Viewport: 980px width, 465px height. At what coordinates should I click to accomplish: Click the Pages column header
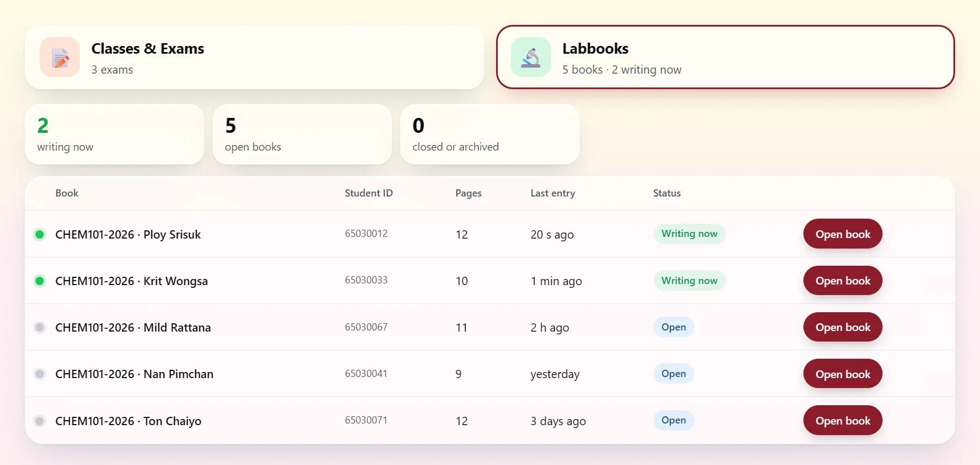tap(468, 193)
